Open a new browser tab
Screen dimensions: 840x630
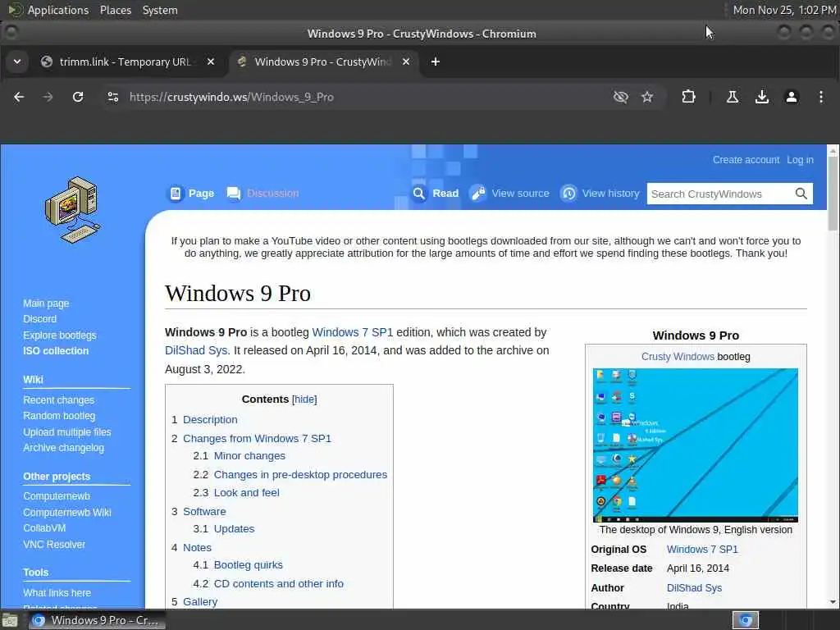(x=435, y=62)
